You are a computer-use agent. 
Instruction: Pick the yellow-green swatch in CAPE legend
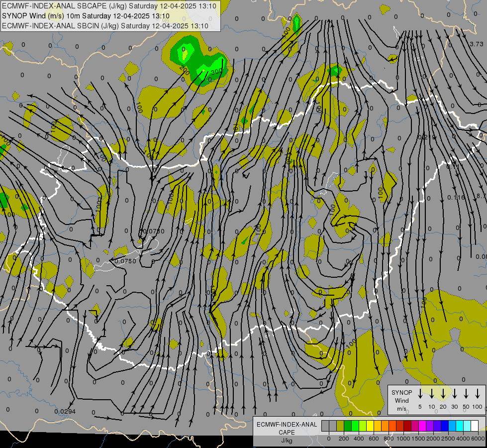tap(363, 426)
